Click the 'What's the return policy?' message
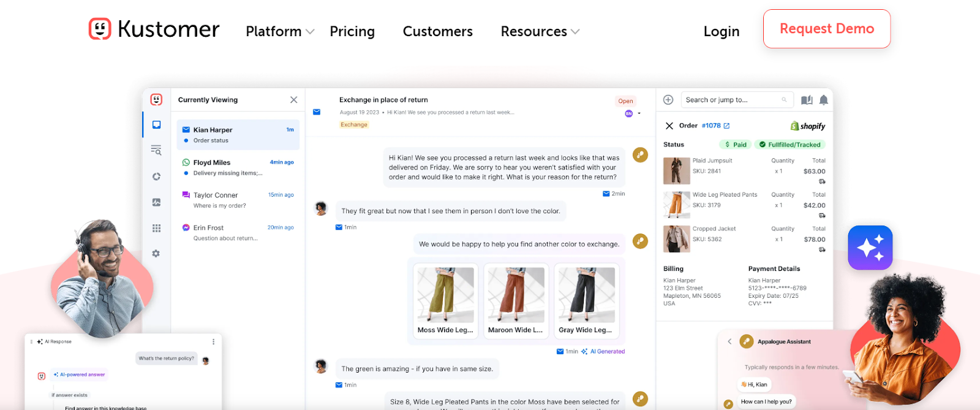 point(167,359)
